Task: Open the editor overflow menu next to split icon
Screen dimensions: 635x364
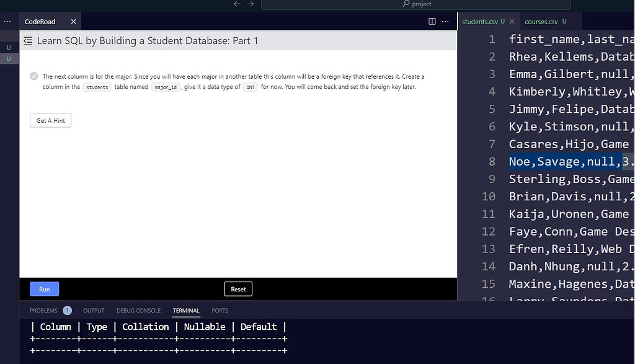Action: pyautogui.click(x=445, y=21)
